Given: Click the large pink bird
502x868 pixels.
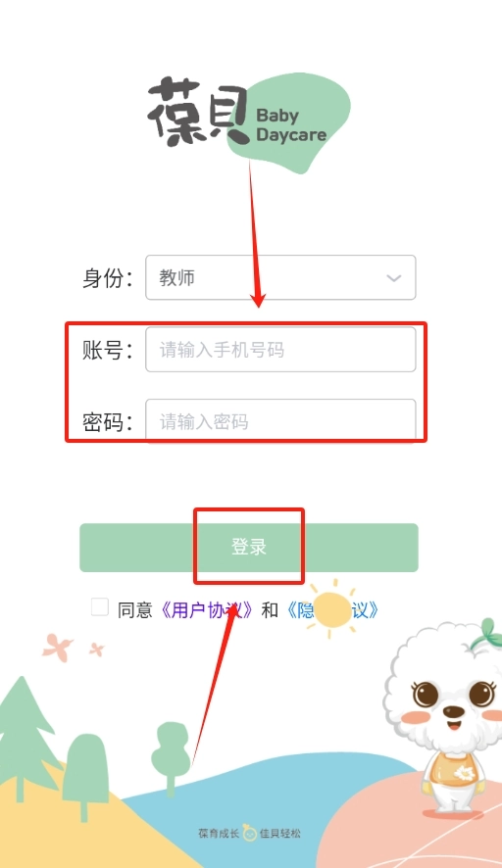Looking at the screenshot, I should pyautogui.click(x=58, y=648).
